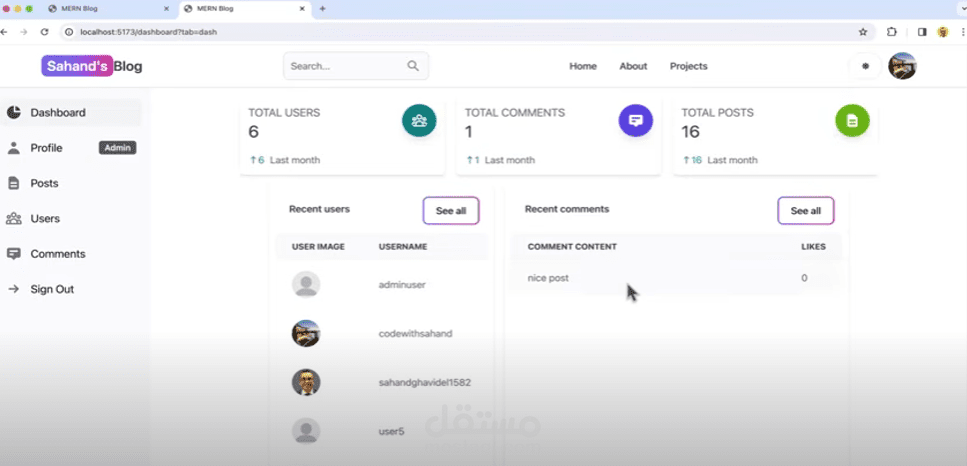
Task: Click the Users group icon in sidebar
Action: (x=14, y=219)
